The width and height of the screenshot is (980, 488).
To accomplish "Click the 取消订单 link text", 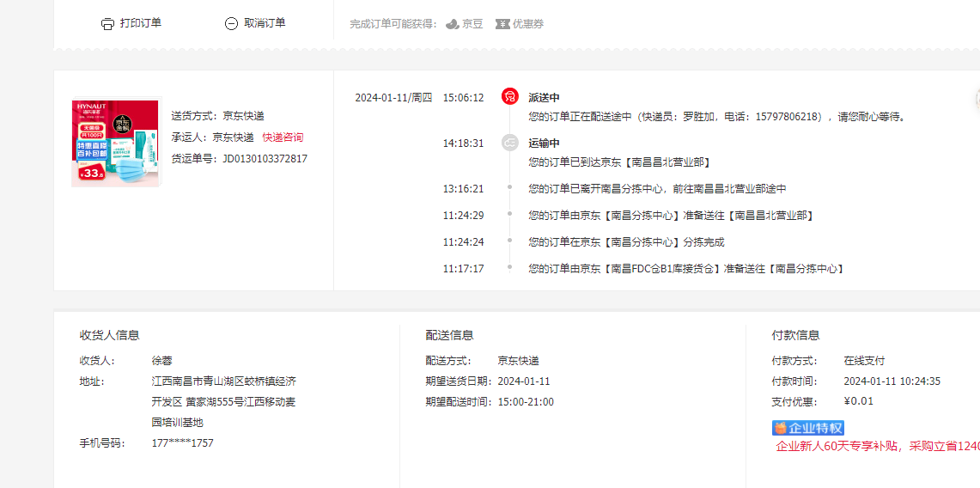I will 265,23.
